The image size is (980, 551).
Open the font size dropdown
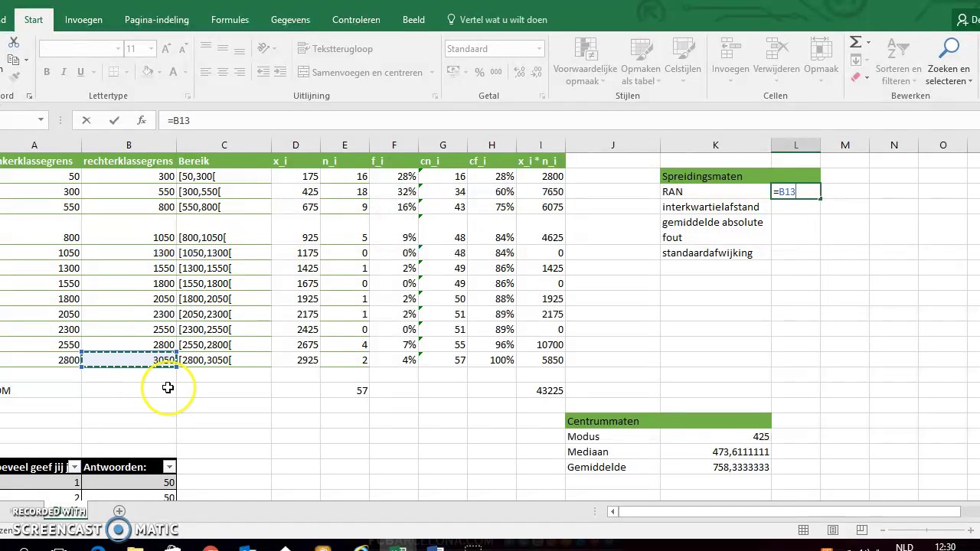coord(151,48)
